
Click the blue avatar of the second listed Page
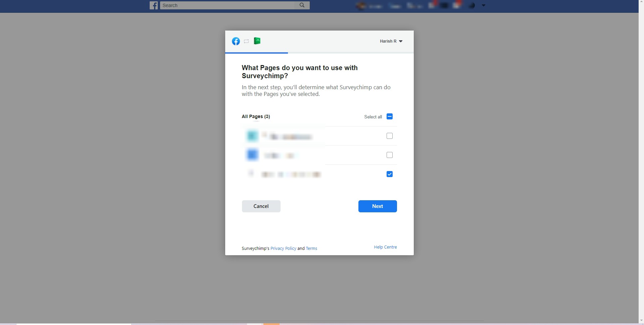pyautogui.click(x=252, y=155)
